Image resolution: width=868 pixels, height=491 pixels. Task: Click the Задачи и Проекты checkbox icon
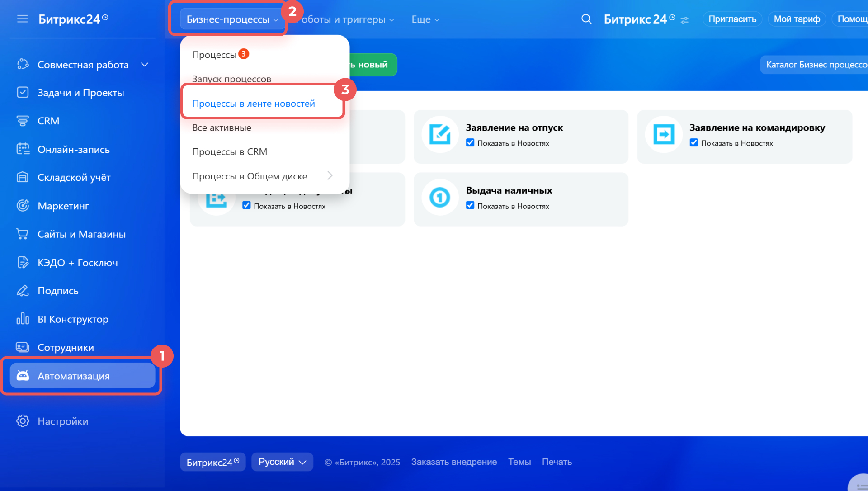pos(23,92)
